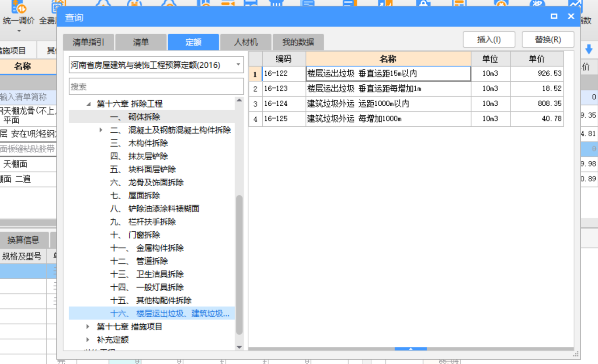Image resolution: width=598 pixels, height=364 pixels.
Task: Select 七、屋面拆除 in the tree
Action: coord(135,195)
